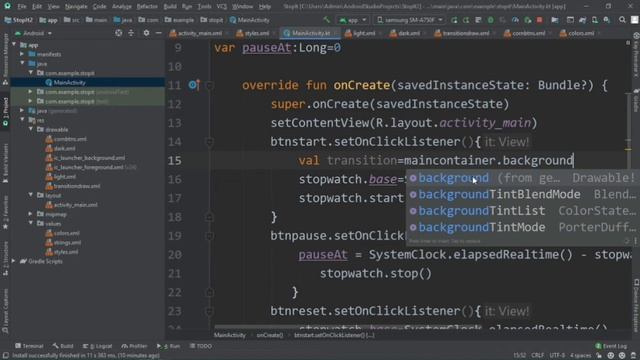This screenshot has height=360, width=640.
Task: Open Search Everywhere magnifier icon
Action: (x=622, y=20)
